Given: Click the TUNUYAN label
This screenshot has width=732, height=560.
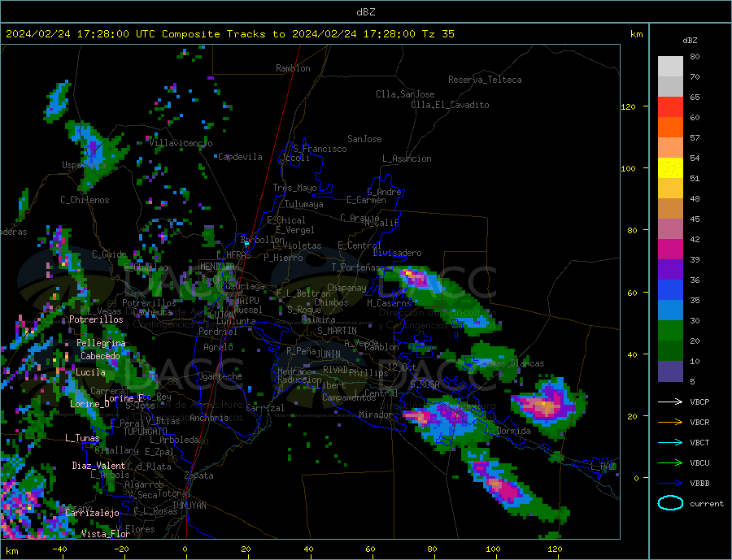Looking at the screenshot, I should click(189, 506).
